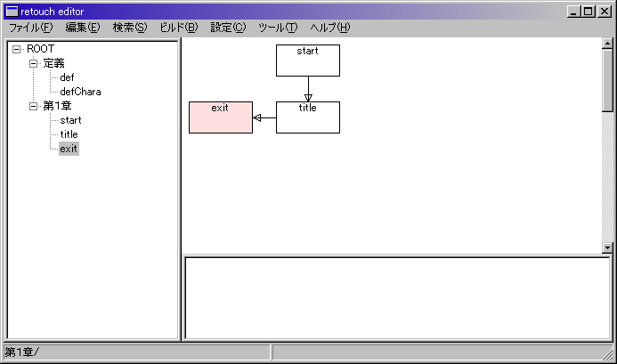617x364 pixels.
Task: Open the 検索(S) menu
Action: click(x=130, y=28)
